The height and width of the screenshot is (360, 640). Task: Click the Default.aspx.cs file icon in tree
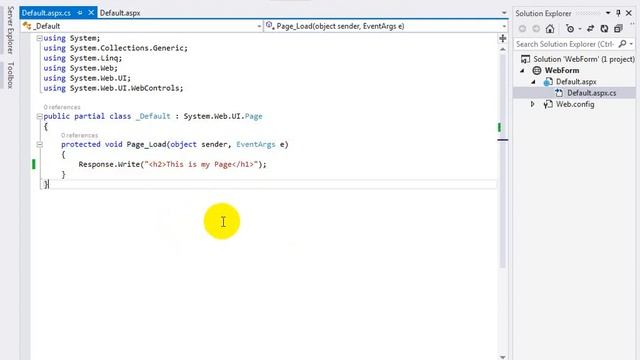[559, 93]
